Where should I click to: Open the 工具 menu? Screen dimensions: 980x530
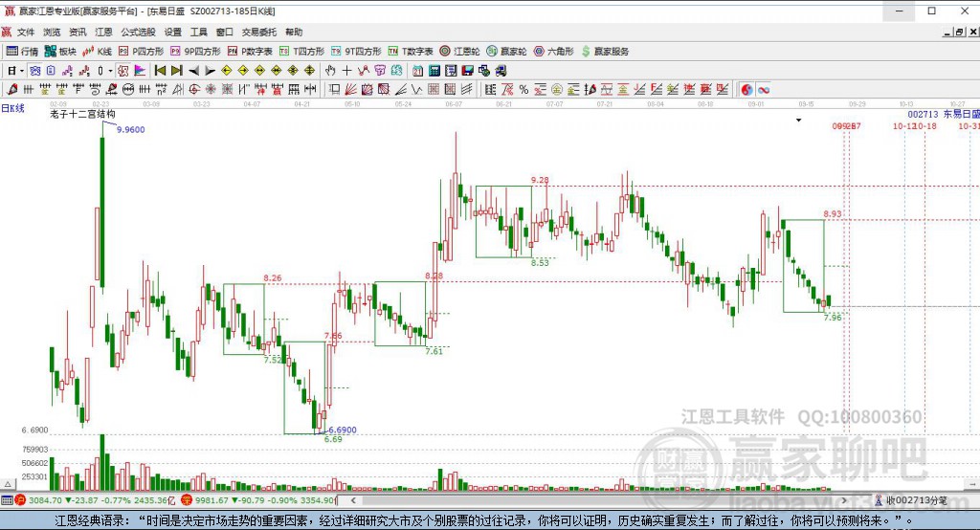coord(199,32)
